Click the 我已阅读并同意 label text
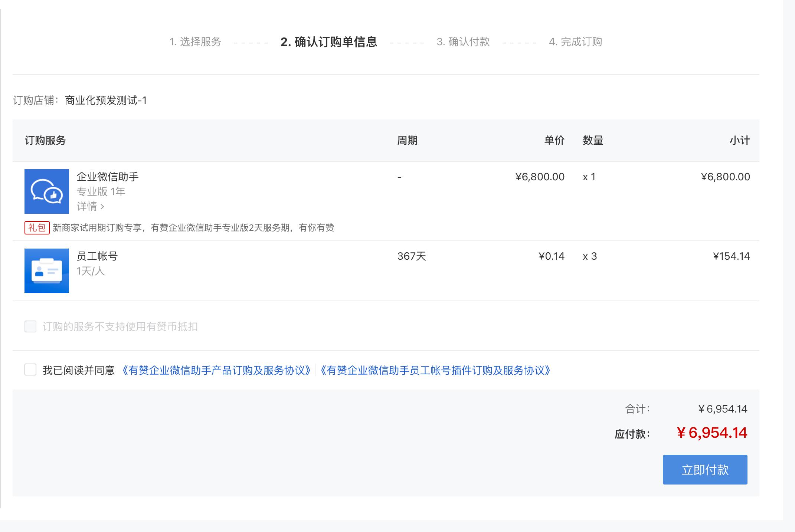Image resolution: width=795 pixels, height=532 pixels. [x=79, y=370]
